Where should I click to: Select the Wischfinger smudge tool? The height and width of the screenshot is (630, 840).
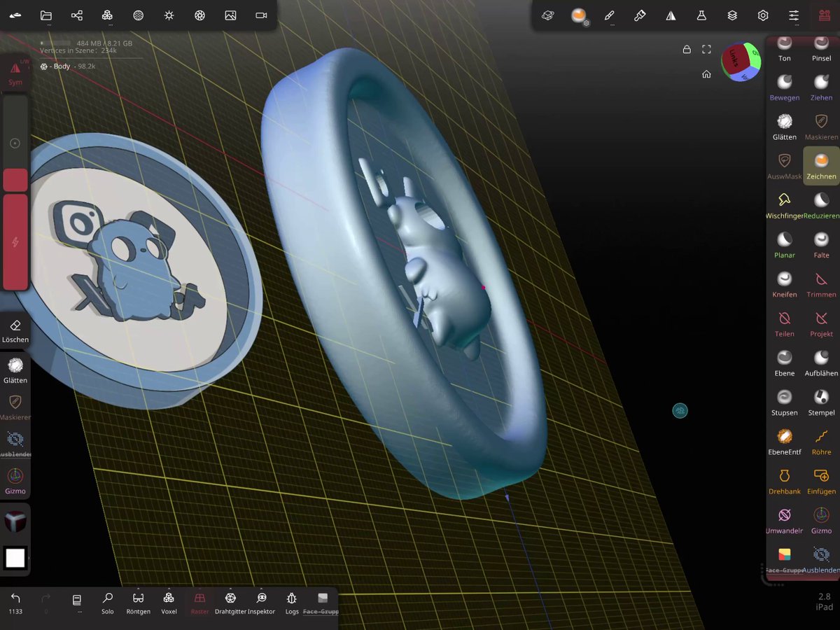click(785, 206)
